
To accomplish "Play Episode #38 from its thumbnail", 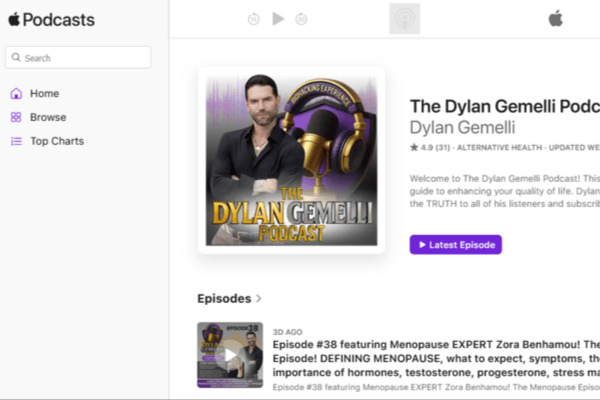I will tap(230, 355).
